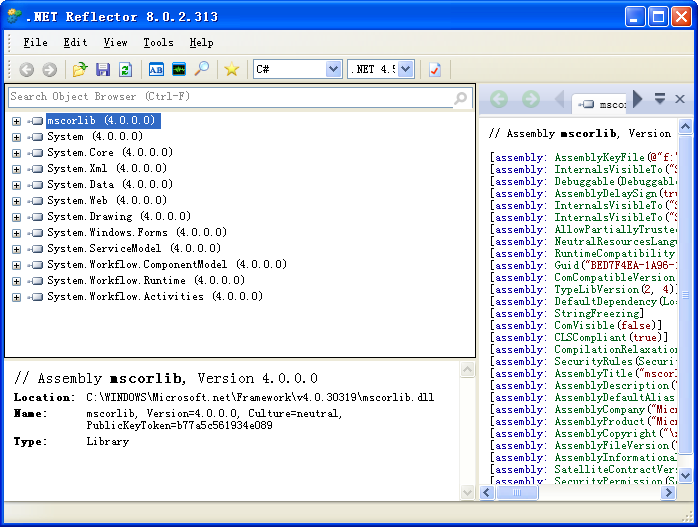The height and width of the screenshot is (527, 698).
Task: Expand the System.Windows.Forms node
Action: click(16, 233)
